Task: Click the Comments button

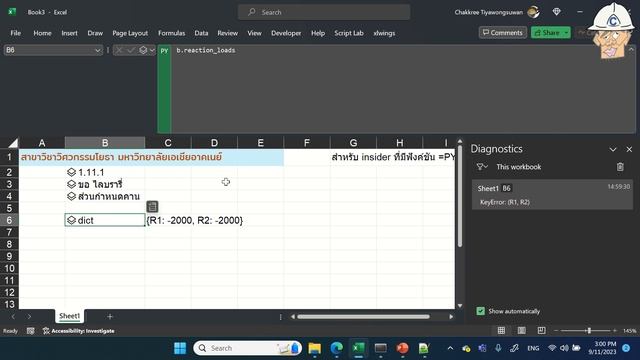Action: click(502, 33)
